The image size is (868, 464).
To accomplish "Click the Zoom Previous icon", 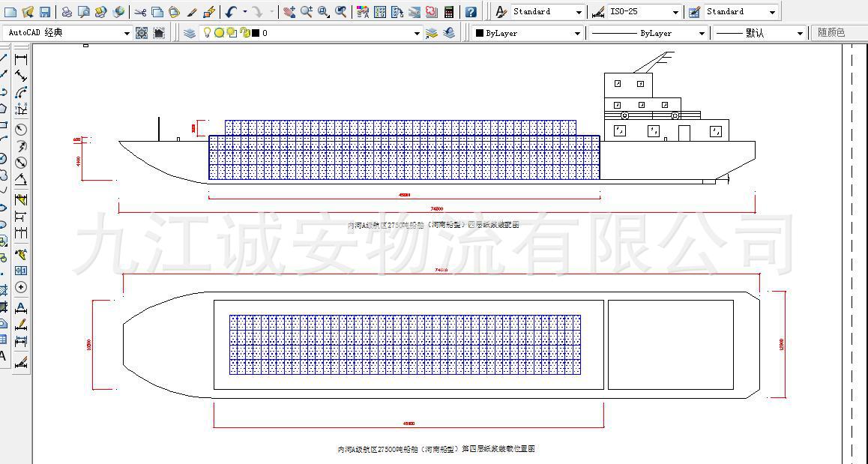I will pyautogui.click(x=341, y=12).
